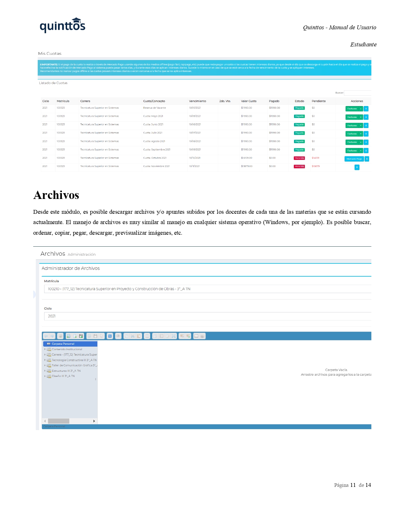Click info icon for Cuota: Noviembre 2021
The image size is (411, 532).
357,167
